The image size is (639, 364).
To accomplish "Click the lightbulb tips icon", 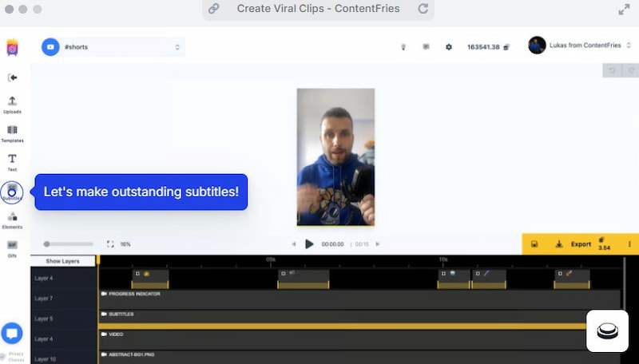I will point(403,47).
